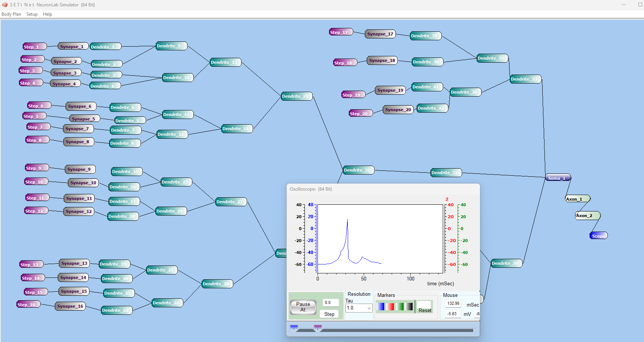Click the Synapse_20 node

pos(398,110)
